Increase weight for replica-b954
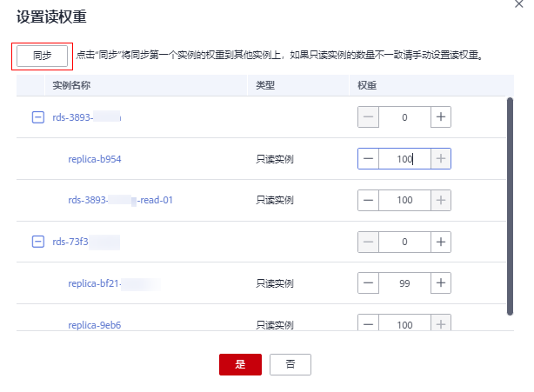The image size is (534, 392). tap(441, 159)
